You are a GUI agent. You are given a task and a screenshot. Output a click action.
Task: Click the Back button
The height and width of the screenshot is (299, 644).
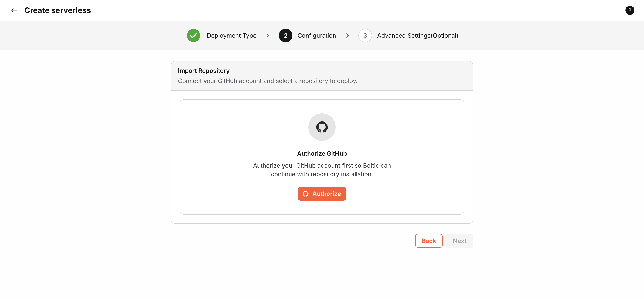click(x=428, y=240)
